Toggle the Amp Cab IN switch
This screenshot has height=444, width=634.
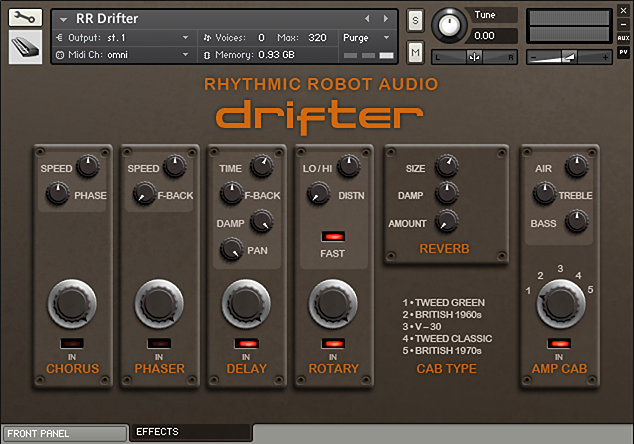pyautogui.click(x=559, y=344)
